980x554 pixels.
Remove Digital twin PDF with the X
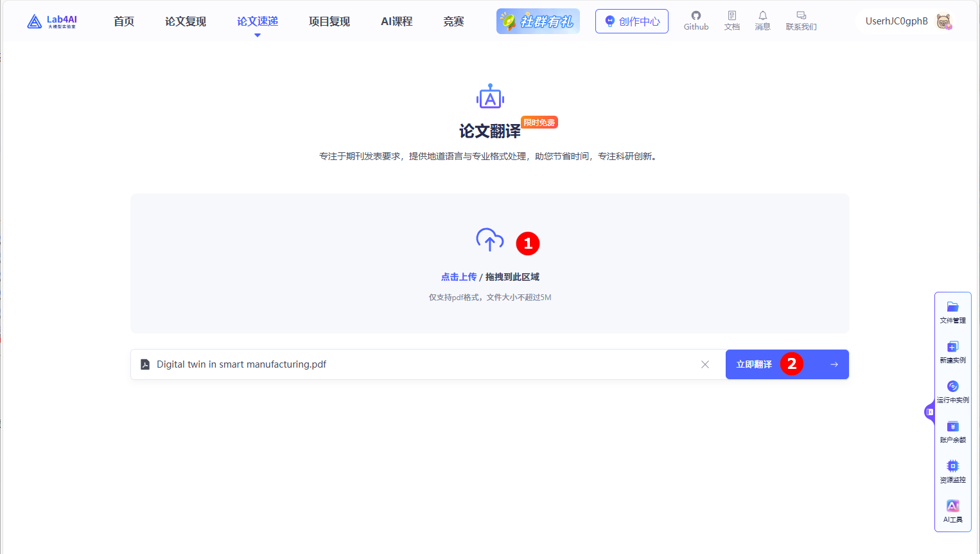[705, 364]
